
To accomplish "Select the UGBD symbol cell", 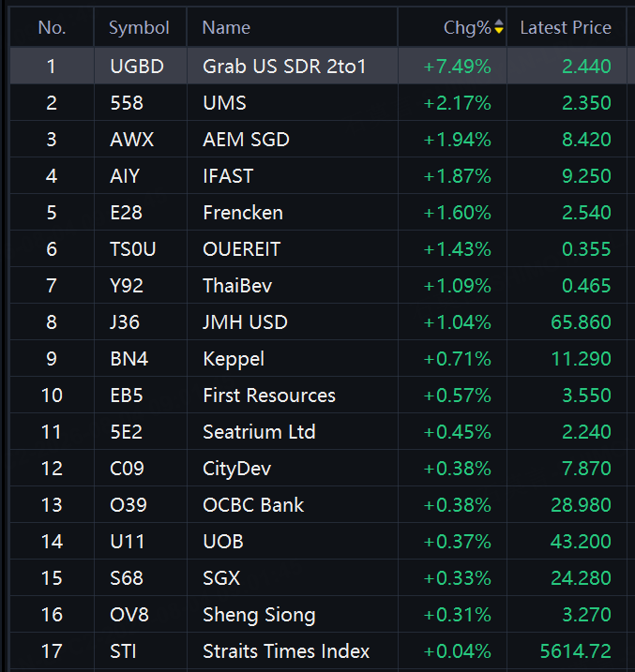I will [x=137, y=67].
